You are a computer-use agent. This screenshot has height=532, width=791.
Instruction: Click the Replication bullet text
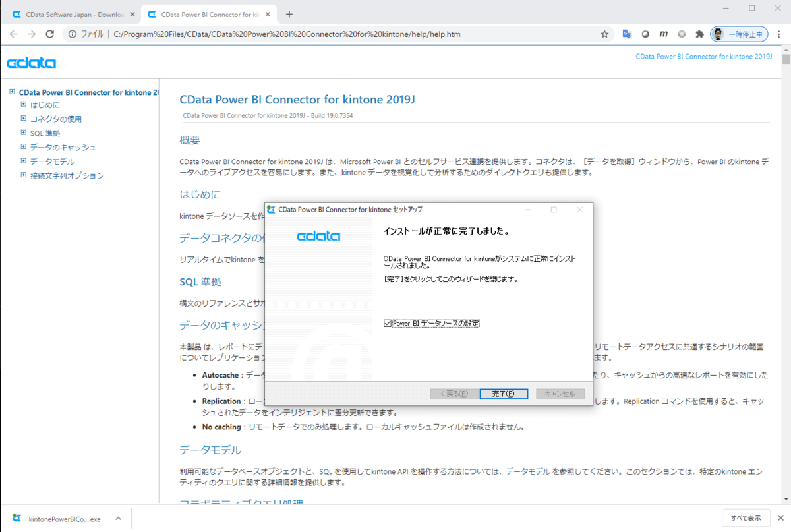tap(221, 401)
